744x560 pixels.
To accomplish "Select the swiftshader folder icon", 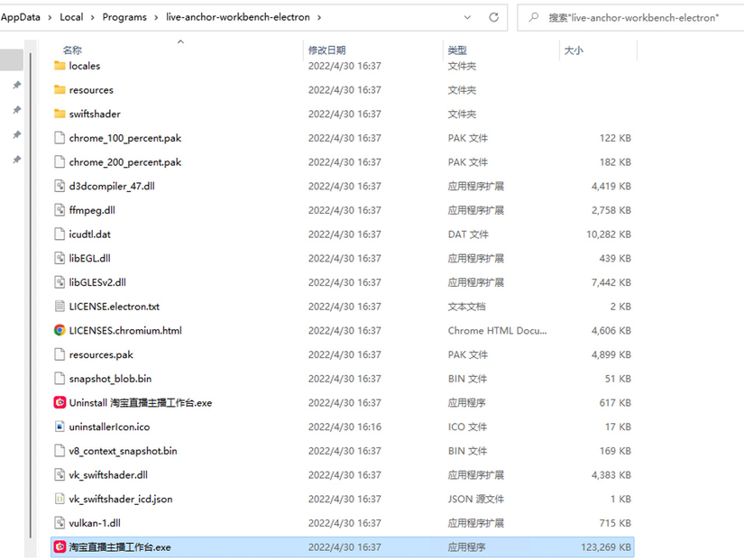I will 60,114.
